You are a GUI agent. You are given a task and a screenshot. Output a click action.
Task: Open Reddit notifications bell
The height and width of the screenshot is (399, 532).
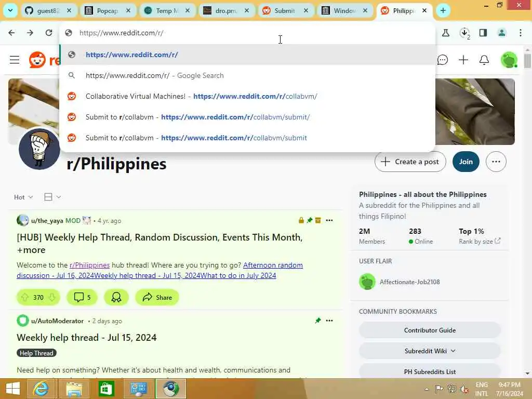click(x=484, y=60)
